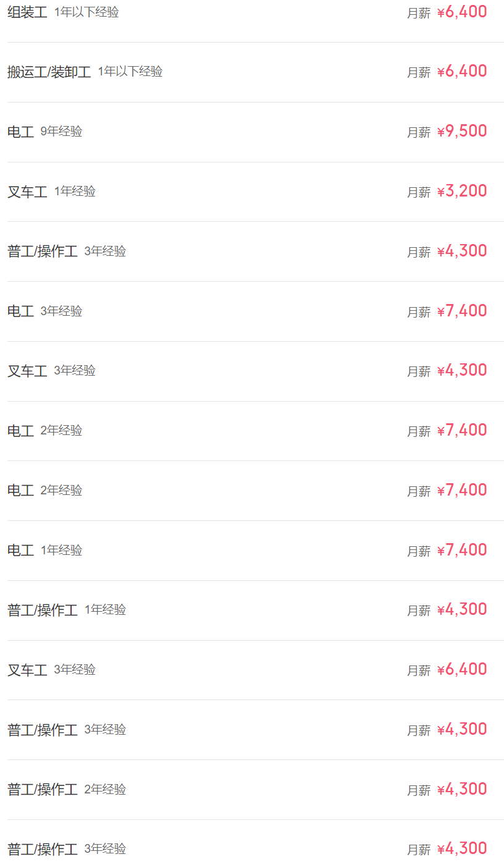Click the 月薪 label beside ¥3,200
Screen dimensions: 504x862
coord(418,192)
